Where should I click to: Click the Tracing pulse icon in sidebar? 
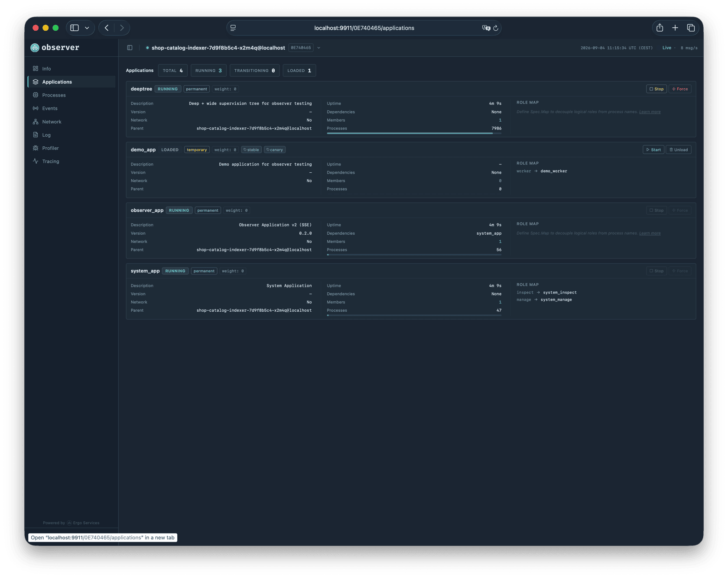[x=36, y=161]
